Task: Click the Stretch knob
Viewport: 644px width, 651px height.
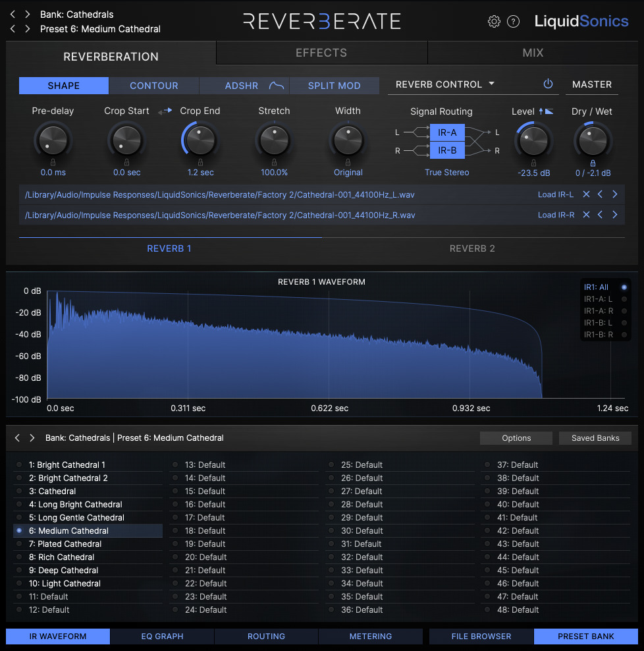Action: (x=275, y=140)
